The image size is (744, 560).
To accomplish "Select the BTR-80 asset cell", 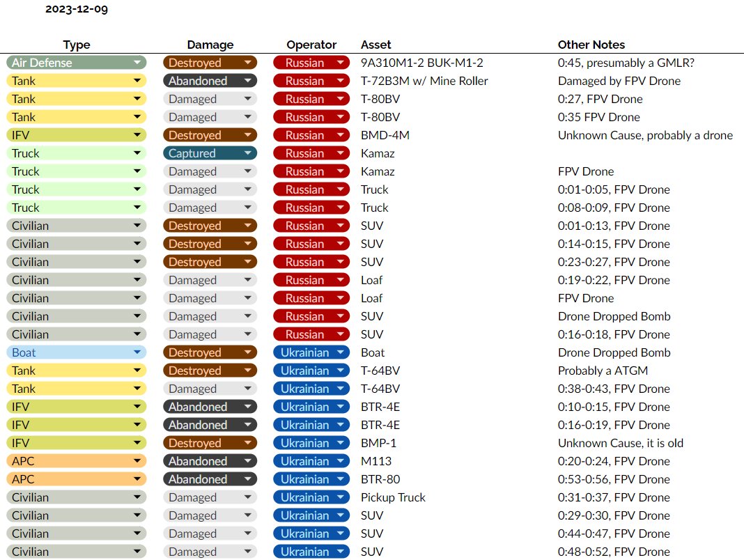I will [380, 479].
